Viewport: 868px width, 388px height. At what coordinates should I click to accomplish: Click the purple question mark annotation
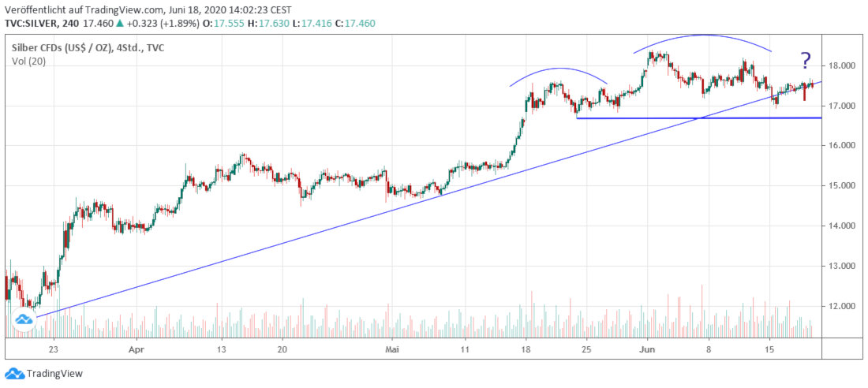[805, 61]
